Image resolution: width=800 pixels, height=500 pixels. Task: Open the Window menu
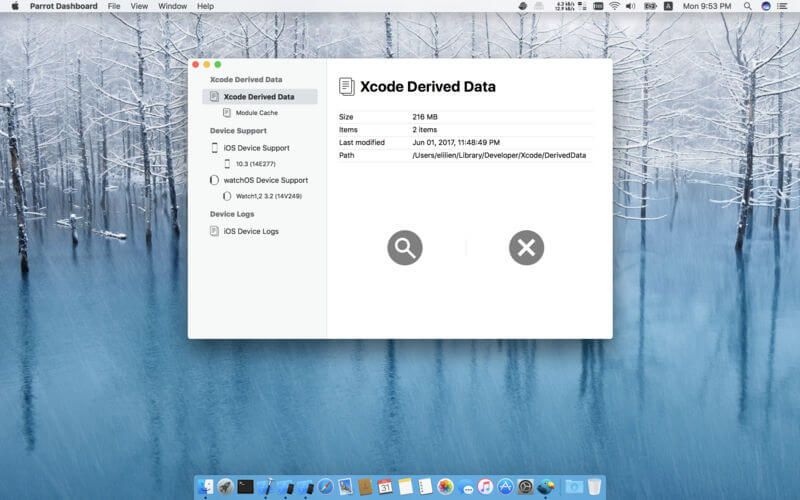coord(172,6)
